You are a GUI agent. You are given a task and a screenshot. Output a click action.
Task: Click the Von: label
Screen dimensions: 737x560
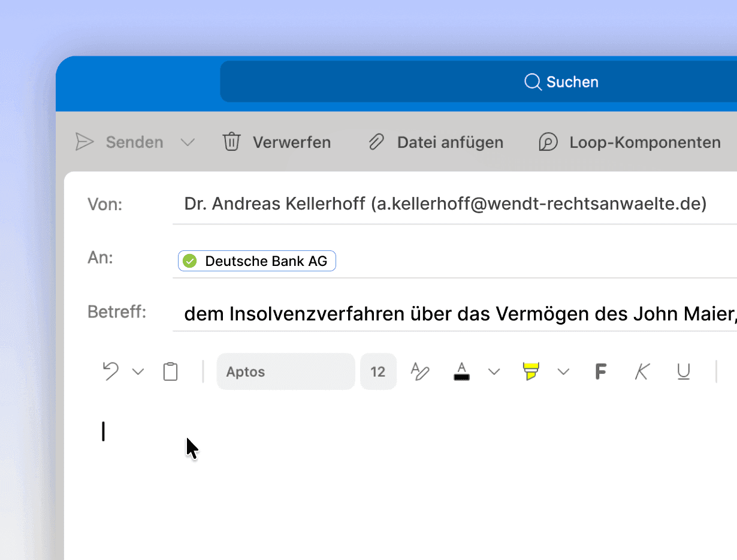(105, 204)
